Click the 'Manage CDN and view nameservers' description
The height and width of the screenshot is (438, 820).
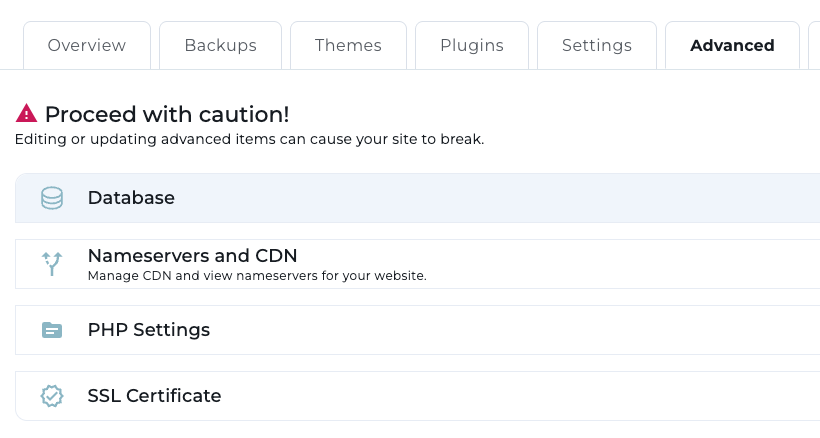pos(257,276)
